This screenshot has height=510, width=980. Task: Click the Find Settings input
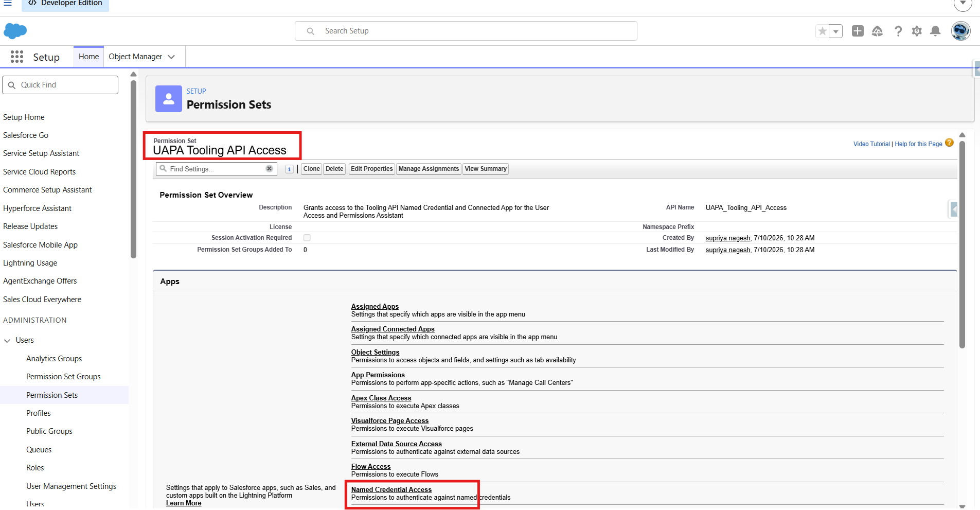(x=216, y=169)
